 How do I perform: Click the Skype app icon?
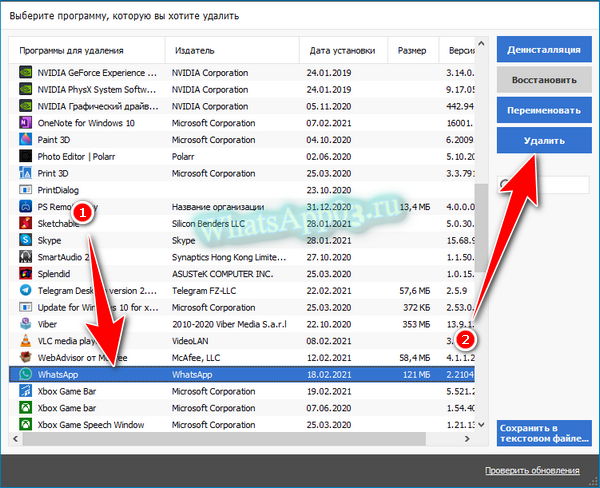click(26, 240)
